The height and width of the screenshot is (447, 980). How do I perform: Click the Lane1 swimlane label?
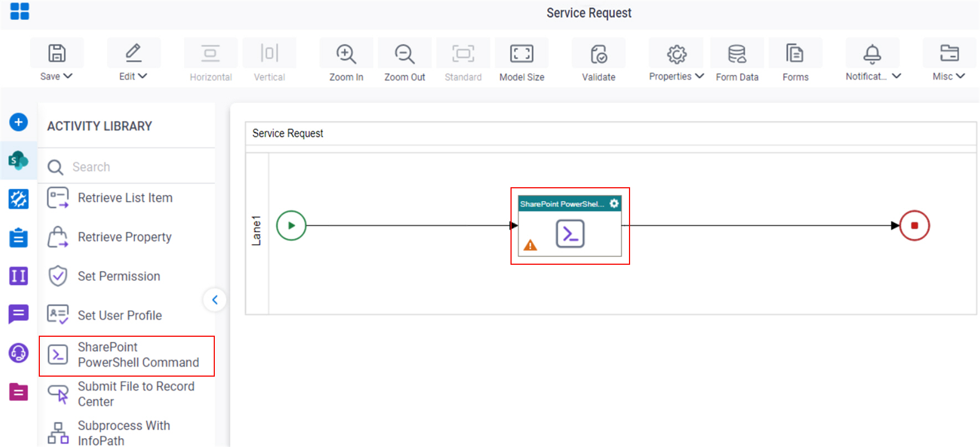[256, 230]
